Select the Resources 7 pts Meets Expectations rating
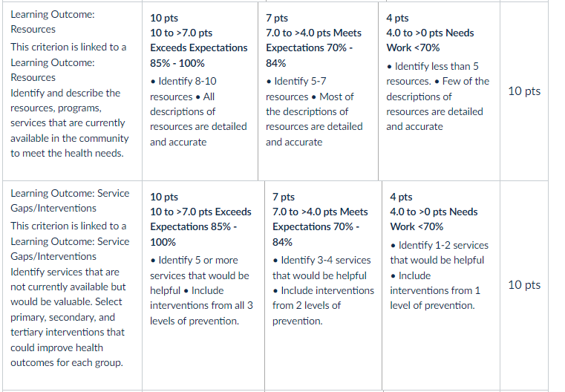 319,91
